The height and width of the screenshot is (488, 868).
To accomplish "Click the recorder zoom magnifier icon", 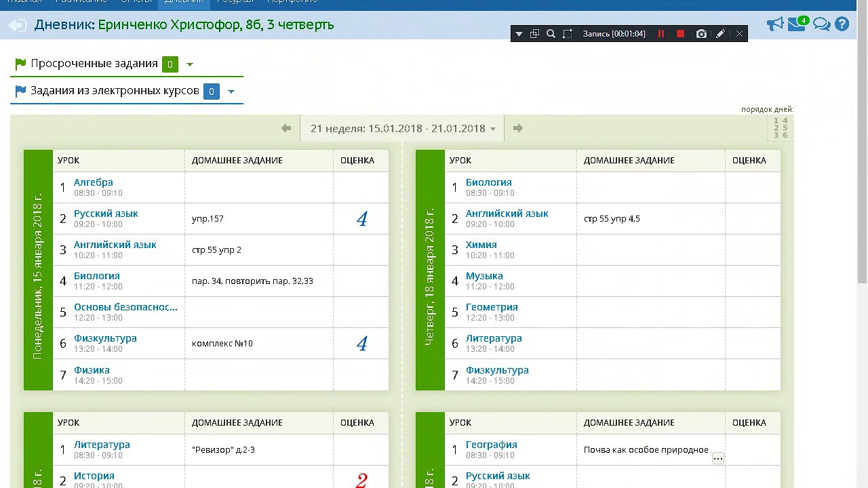I will 551,34.
